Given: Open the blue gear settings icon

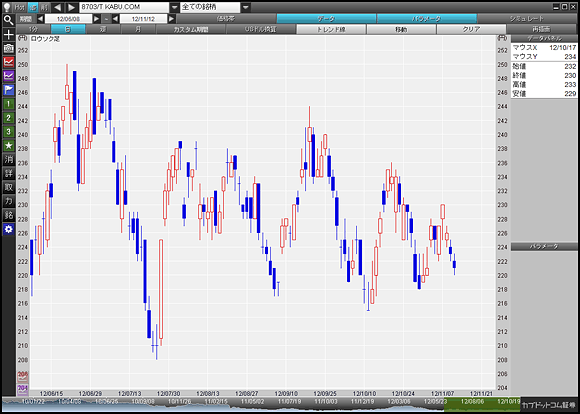Looking at the screenshot, I should (9, 229).
